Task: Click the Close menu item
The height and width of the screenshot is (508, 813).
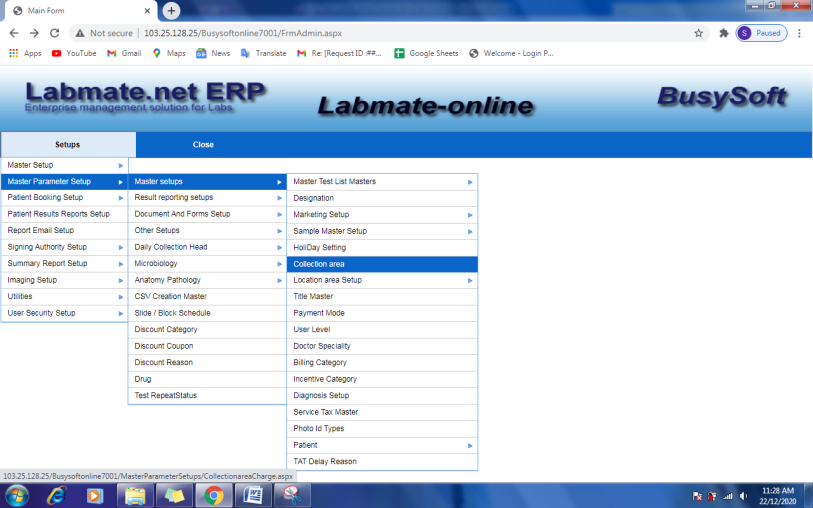Action: 203,145
